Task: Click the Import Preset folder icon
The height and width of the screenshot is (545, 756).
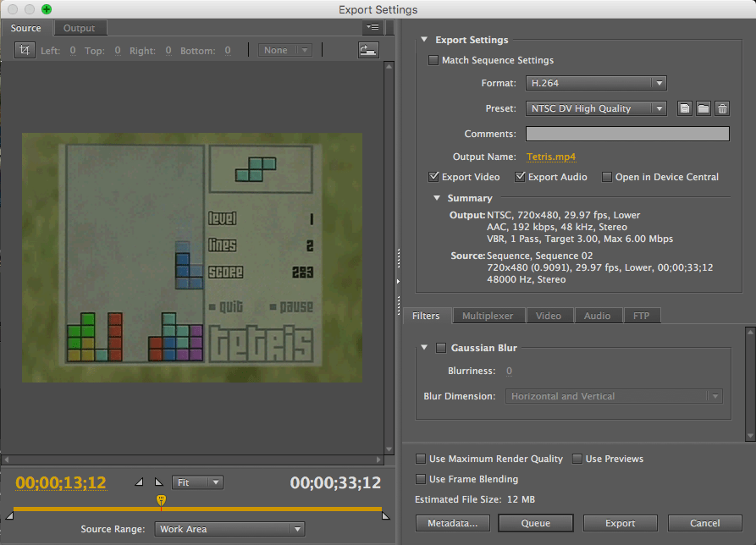Action: coord(704,108)
